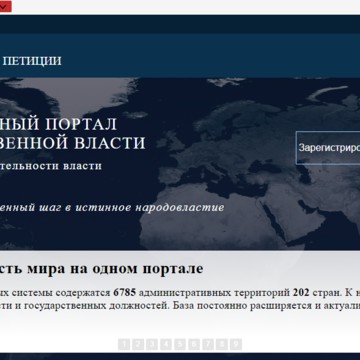Click the heading ending 'мира на одном портале'

[101, 269]
